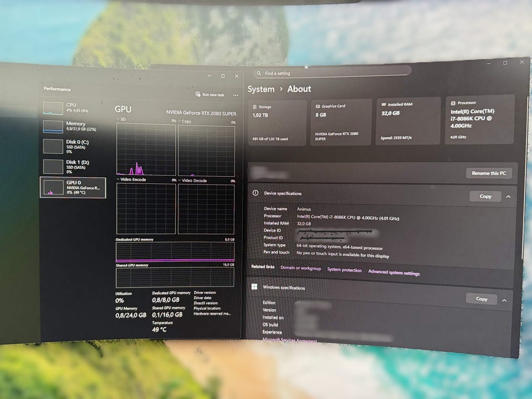532x399 pixels.
Task: Open the 3D engine graph dropdown
Action: coord(118,119)
